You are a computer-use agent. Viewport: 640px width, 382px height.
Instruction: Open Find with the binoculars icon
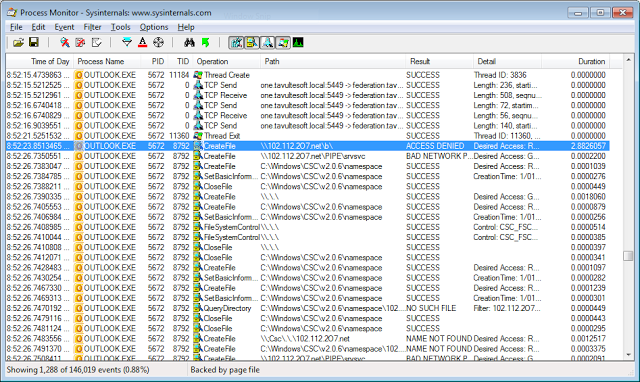point(189,42)
